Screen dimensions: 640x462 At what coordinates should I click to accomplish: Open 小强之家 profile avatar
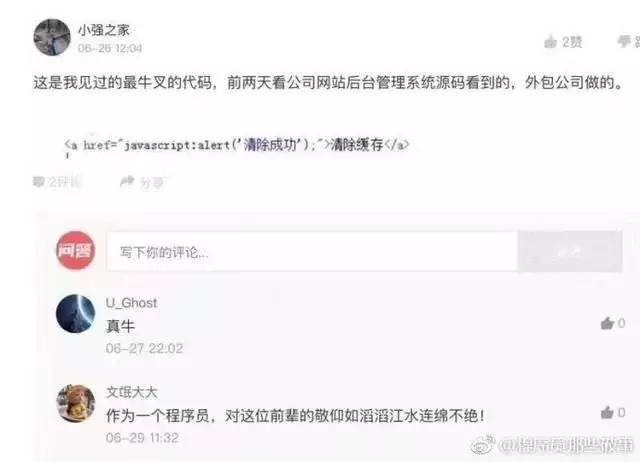[52, 37]
